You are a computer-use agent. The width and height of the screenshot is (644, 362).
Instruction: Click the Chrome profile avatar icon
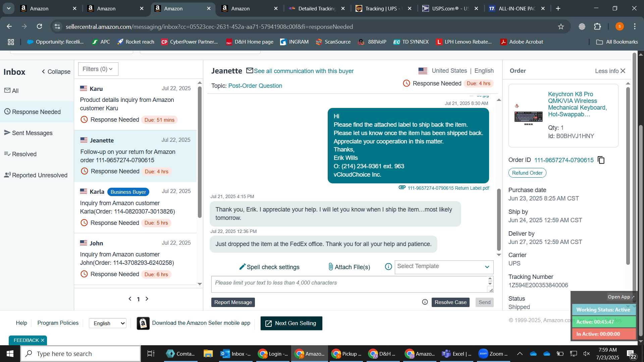[620, 26]
